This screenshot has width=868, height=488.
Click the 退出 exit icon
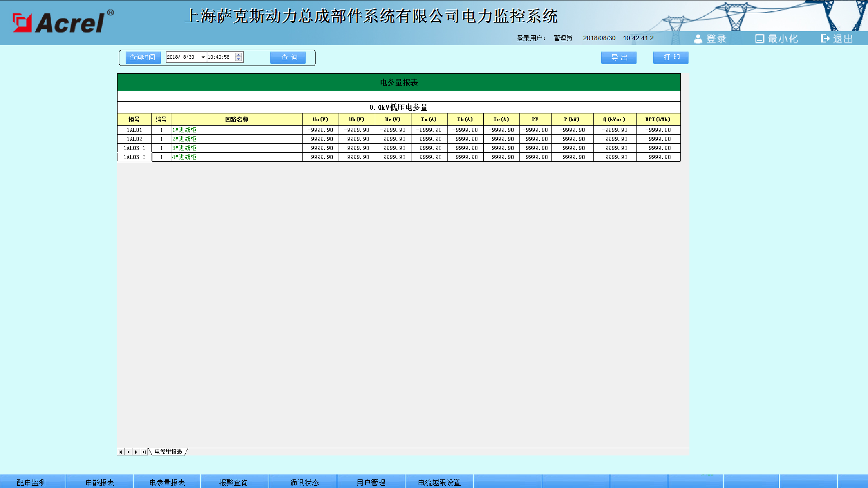point(826,39)
